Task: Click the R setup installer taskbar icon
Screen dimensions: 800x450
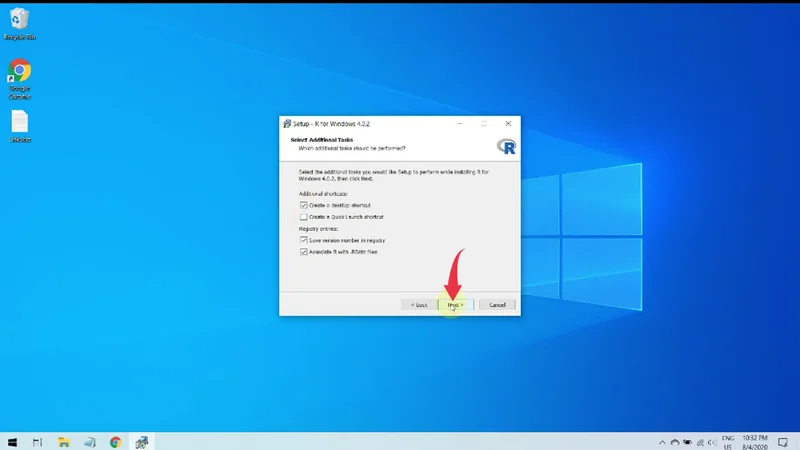Action: 141,441
